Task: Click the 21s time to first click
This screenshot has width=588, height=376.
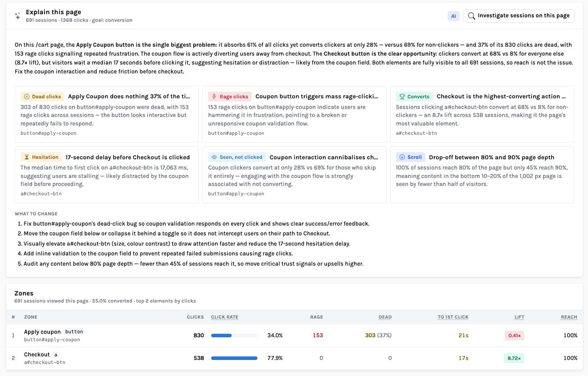Action: (x=464, y=336)
